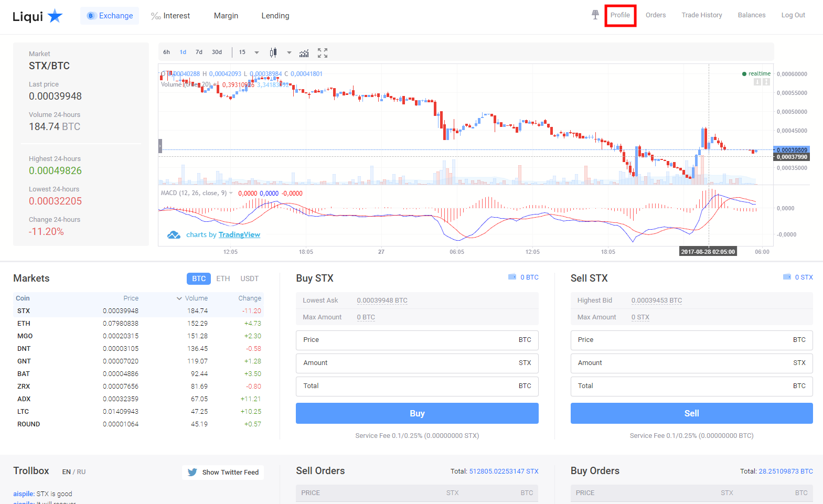Click Show Twitter Feed button
The width and height of the screenshot is (823, 504).
(223, 472)
